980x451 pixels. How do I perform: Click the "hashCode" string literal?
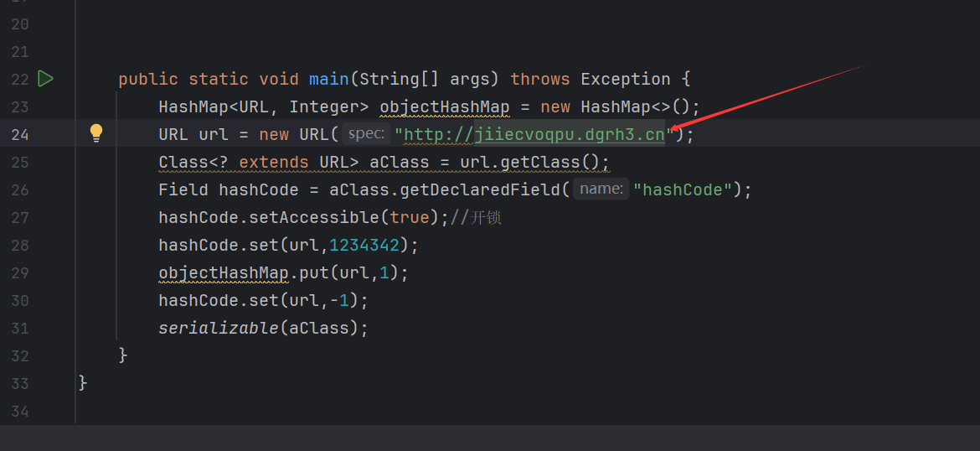tap(683, 189)
